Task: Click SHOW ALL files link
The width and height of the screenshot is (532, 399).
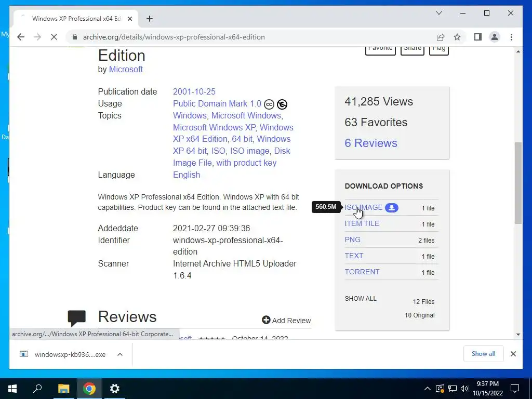Action: pyautogui.click(x=361, y=299)
